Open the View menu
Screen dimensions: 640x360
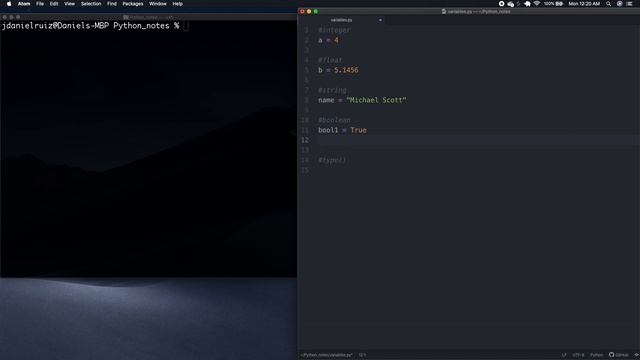pyautogui.click(x=69, y=4)
